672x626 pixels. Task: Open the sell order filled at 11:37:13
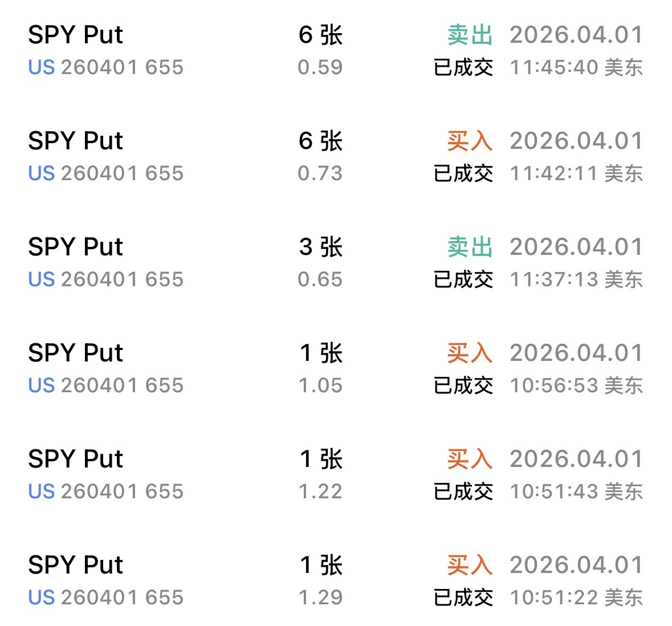[x=336, y=263]
